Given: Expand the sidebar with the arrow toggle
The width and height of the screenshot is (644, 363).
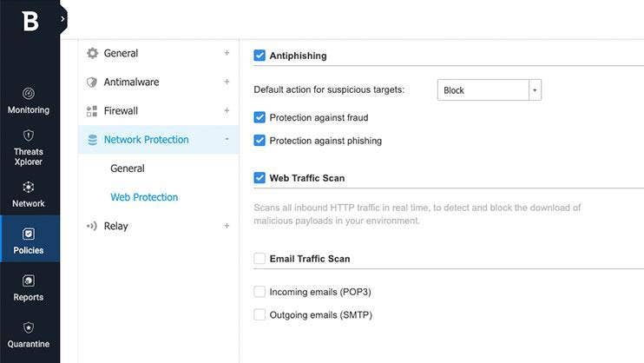Looking at the screenshot, I should coord(62,18).
